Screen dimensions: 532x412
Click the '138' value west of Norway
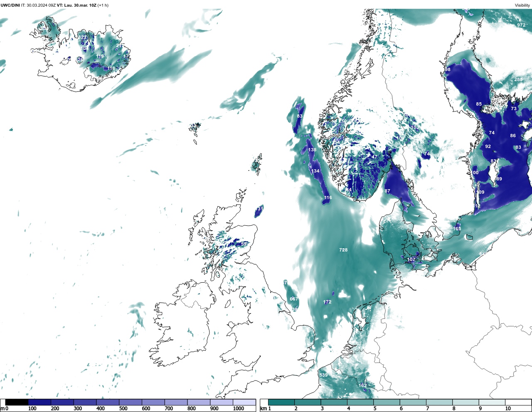(312, 150)
